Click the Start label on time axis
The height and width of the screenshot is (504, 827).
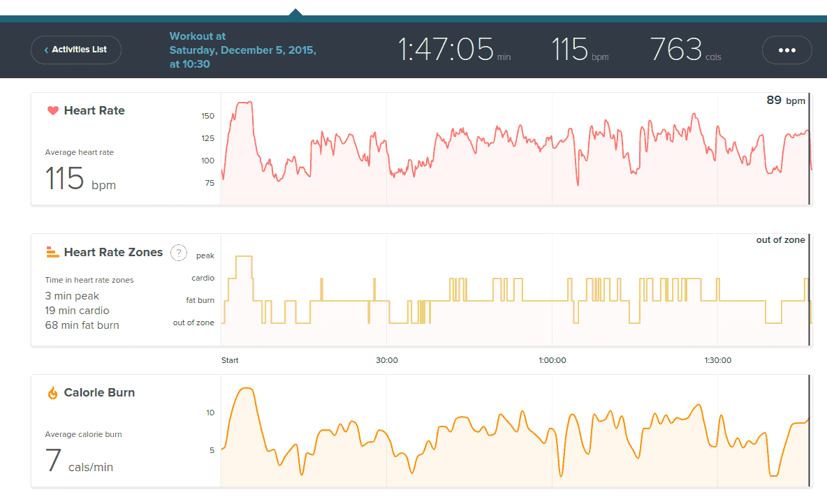pyautogui.click(x=230, y=360)
